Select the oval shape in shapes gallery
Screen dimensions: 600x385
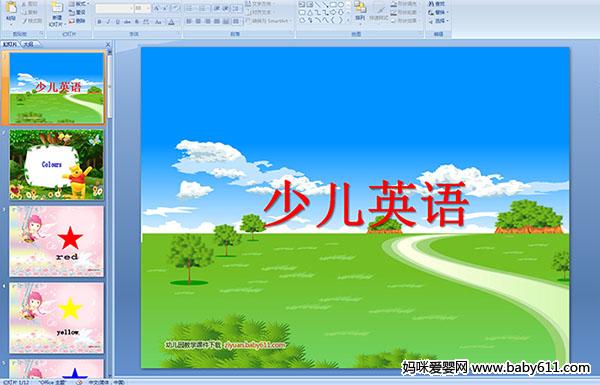pyautogui.click(x=341, y=5)
